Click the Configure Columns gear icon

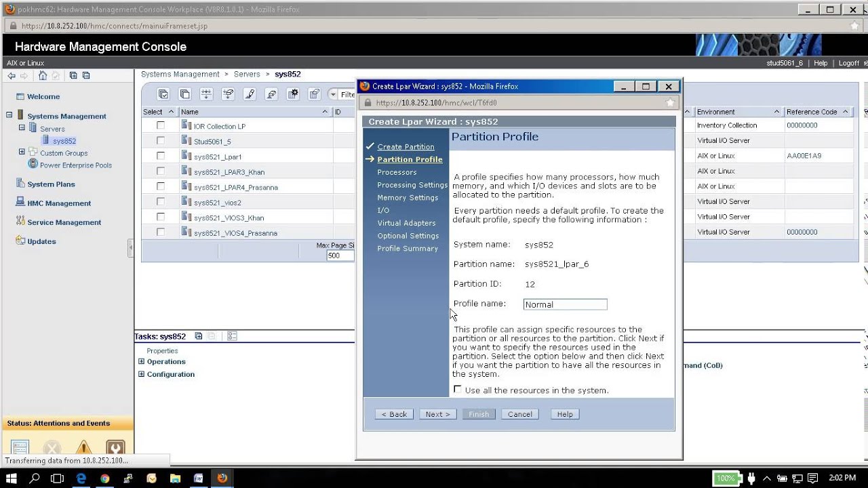(x=294, y=94)
